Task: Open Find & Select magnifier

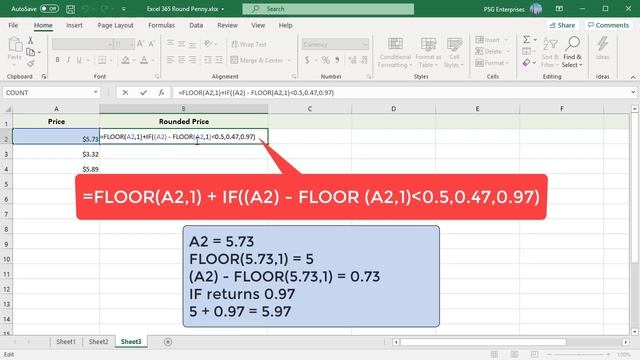Action: [x=572, y=53]
